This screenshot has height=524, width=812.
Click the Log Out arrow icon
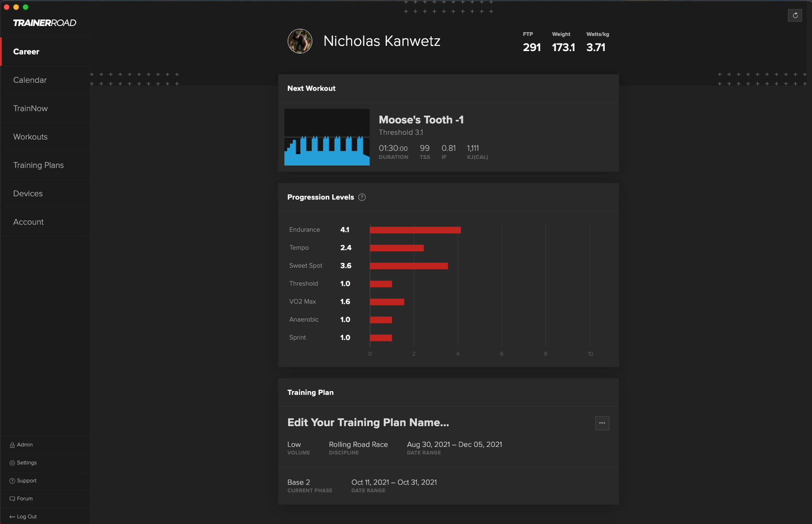pos(12,517)
